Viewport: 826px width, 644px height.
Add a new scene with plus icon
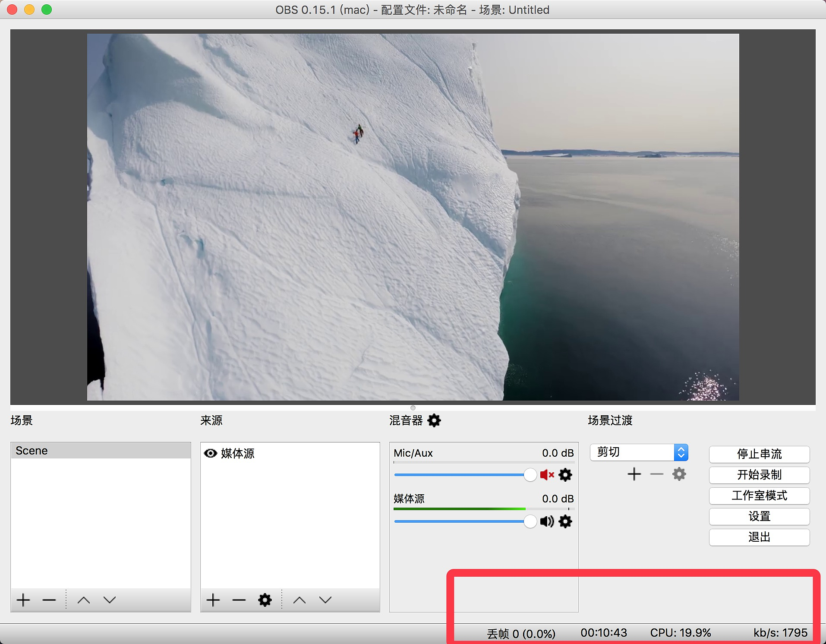tap(23, 600)
